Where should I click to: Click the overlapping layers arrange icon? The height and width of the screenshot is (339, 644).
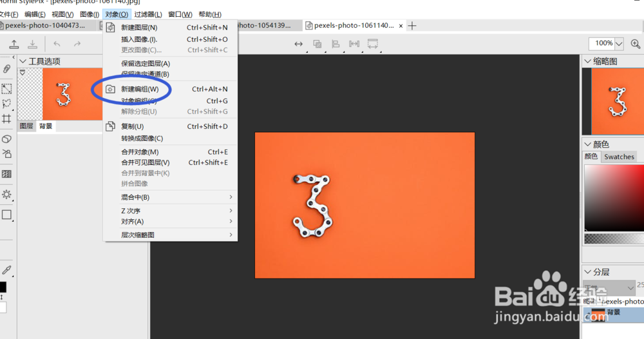coord(317,44)
